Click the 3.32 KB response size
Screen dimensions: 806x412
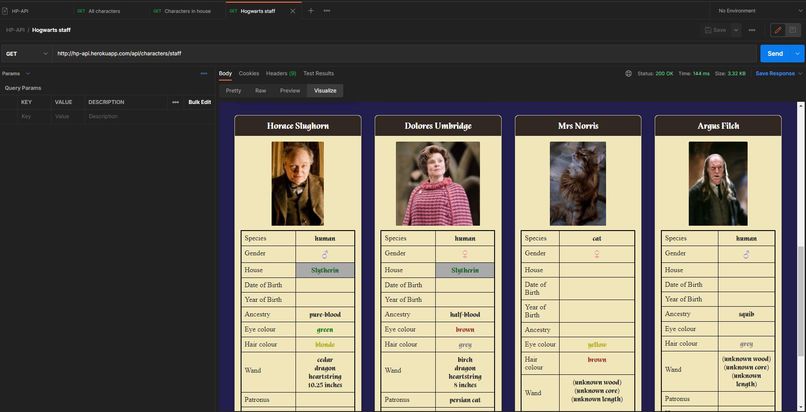pos(737,73)
